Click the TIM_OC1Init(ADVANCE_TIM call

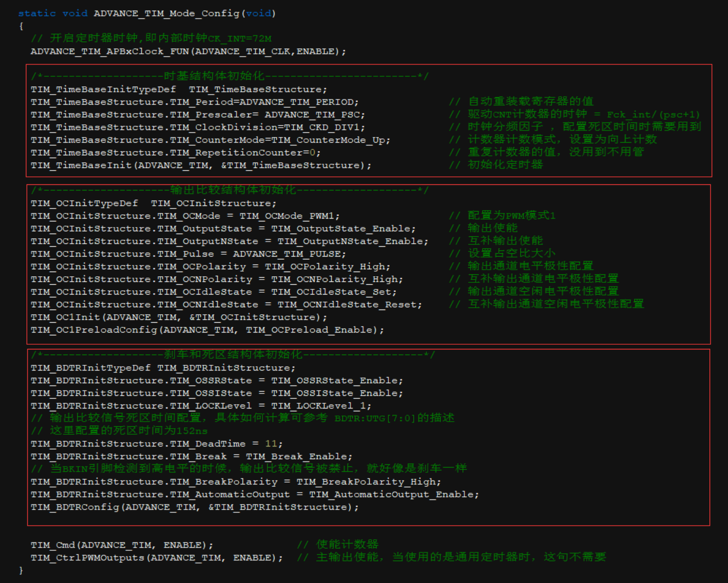(179, 317)
